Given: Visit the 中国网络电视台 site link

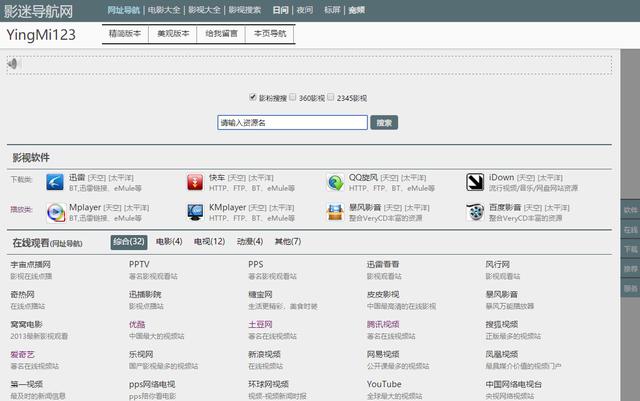Looking at the screenshot, I should pos(514,384).
